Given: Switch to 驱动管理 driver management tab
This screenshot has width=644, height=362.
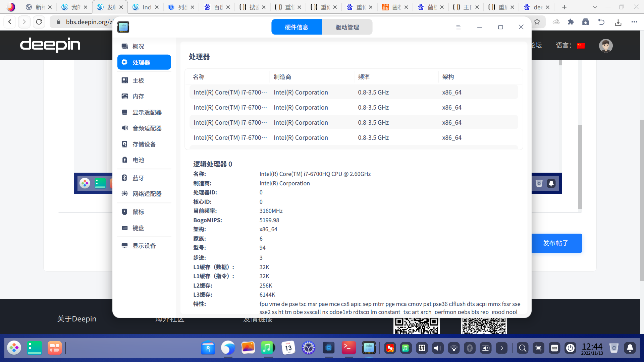Looking at the screenshot, I should [x=347, y=27].
